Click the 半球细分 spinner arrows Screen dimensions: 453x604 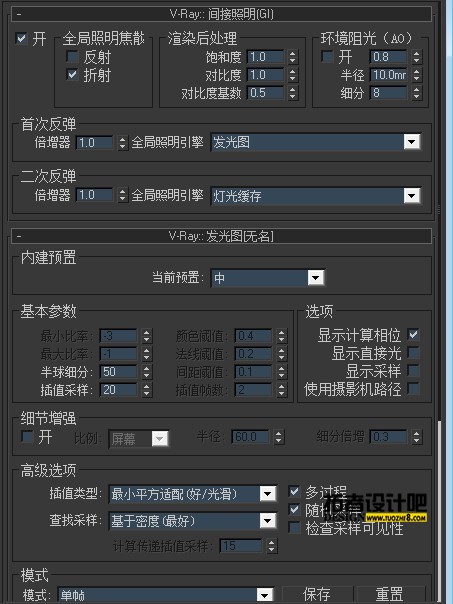coord(146,372)
